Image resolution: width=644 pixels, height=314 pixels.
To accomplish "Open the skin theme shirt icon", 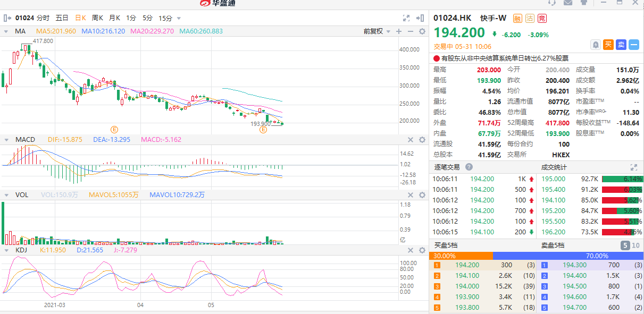I will point(584,3).
